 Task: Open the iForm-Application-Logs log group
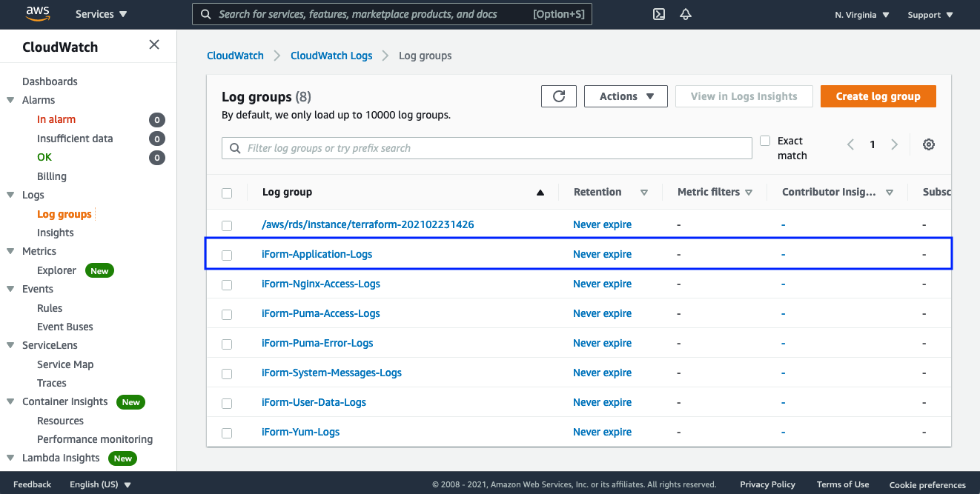pos(317,254)
